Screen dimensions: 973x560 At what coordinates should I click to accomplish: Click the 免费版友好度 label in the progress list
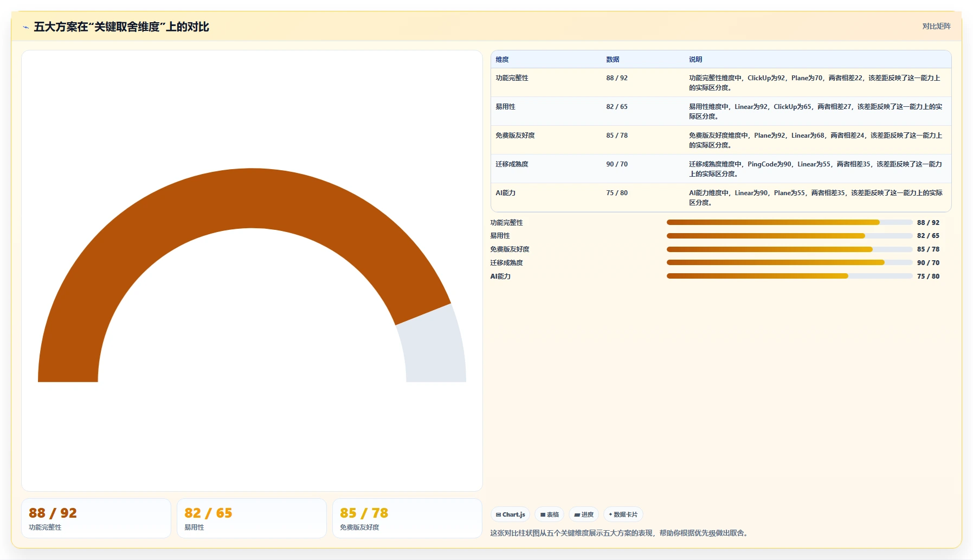[x=510, y=249]
